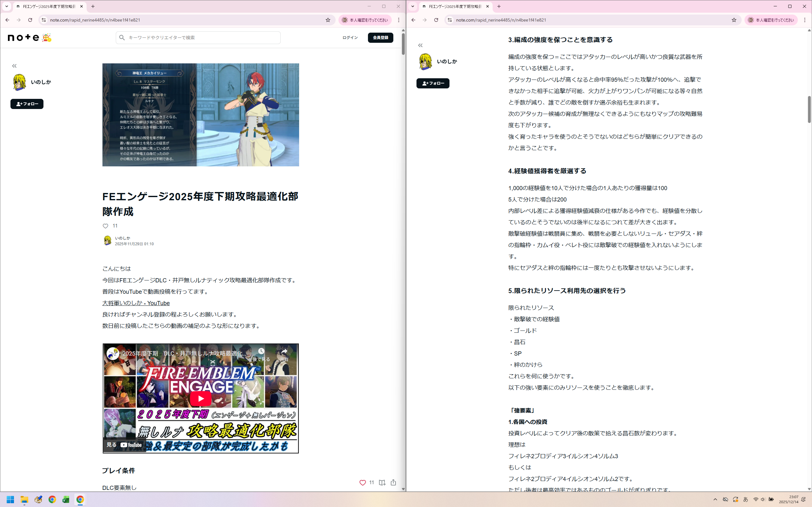
Task: Bookmark page with star in right browser
Action: coord(734,20)
